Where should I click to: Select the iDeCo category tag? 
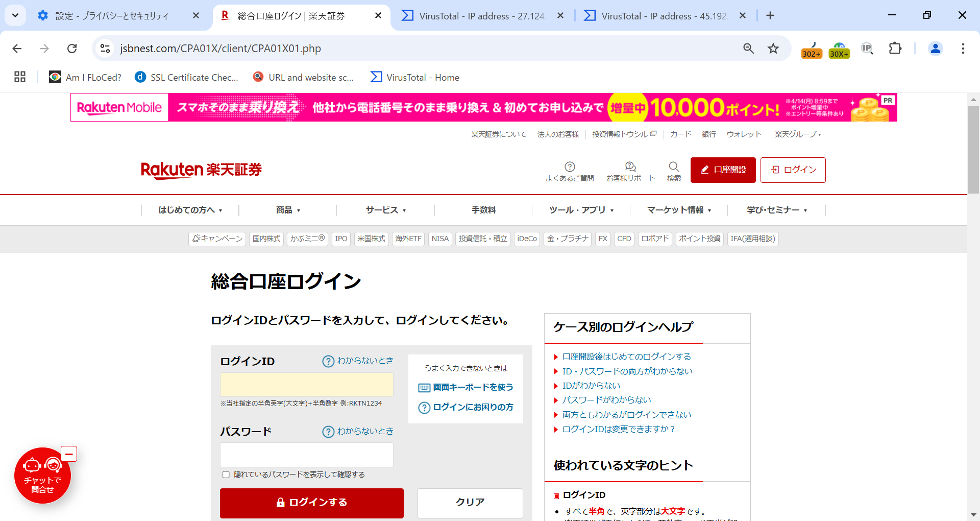click(x=527, y=239)
